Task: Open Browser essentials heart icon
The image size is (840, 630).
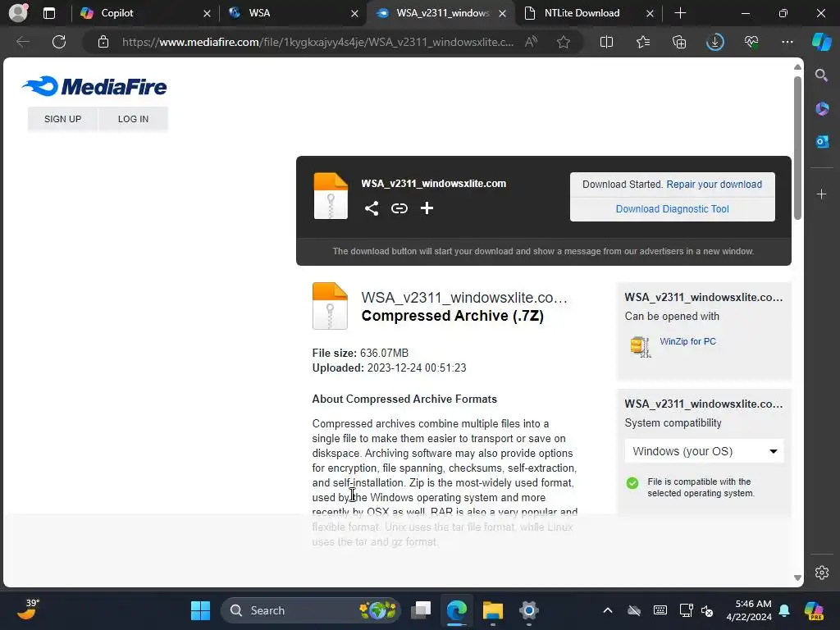Action: (751, 42)
